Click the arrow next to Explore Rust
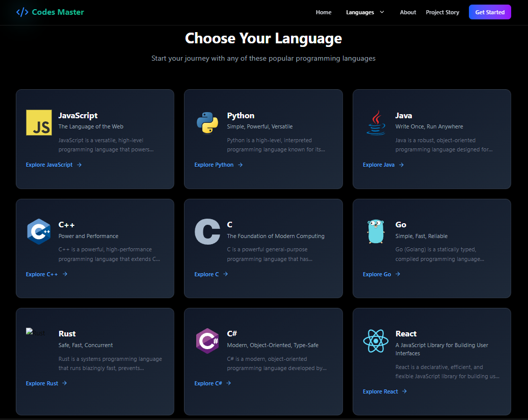 (65, 383)
